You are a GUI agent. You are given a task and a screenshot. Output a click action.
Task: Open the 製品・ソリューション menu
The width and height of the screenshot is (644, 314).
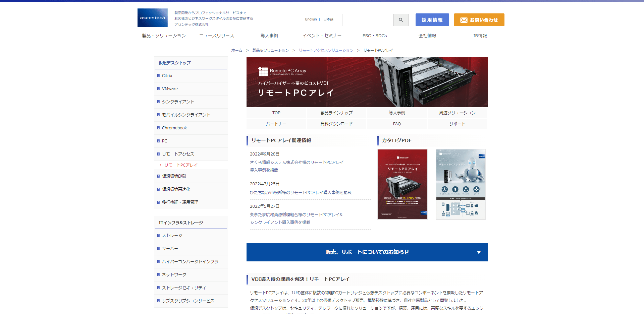click(x=164, y=36)
